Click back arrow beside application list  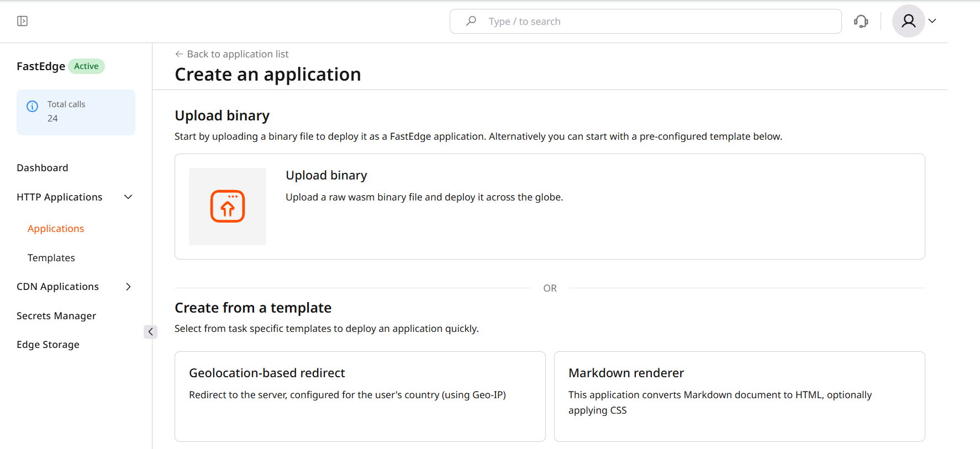179,54
